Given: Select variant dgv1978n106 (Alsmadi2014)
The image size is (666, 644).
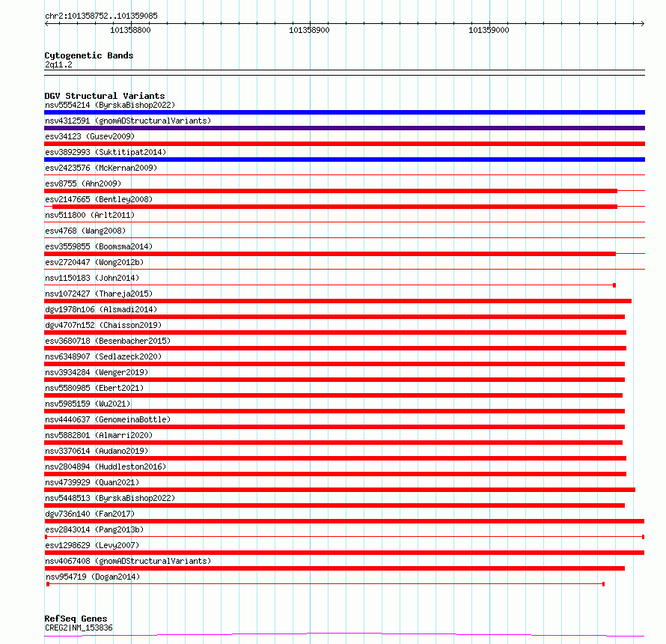Looking at the screenshot, I should tap(101, 309).
